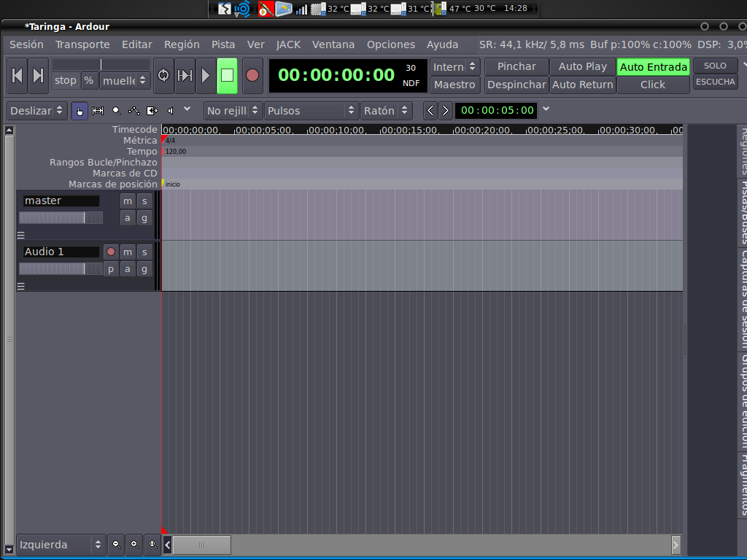Adjust the master gain fader
747x560 pixels.
click(61, 217)
